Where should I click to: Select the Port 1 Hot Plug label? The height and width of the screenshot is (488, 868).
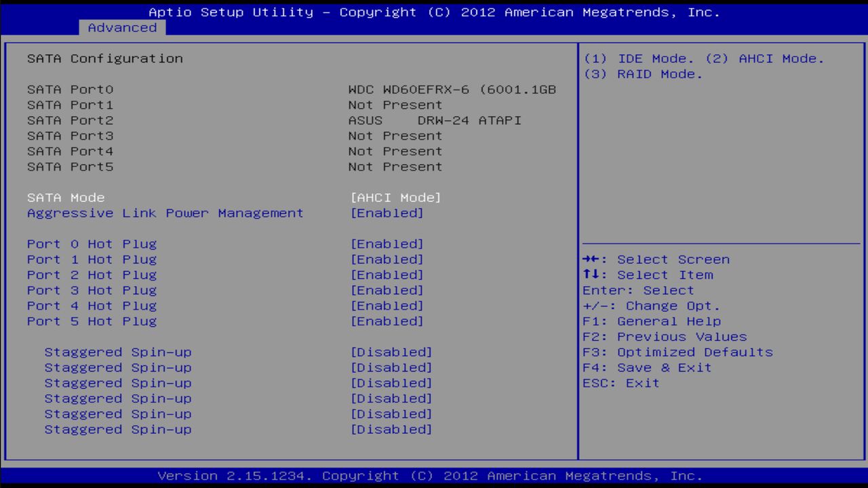point(92,260)
